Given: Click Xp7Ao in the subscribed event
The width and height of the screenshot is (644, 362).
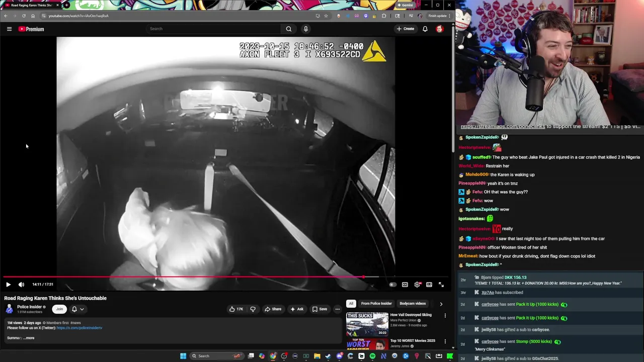Looking at the screenshot, I should coord(488,293).
